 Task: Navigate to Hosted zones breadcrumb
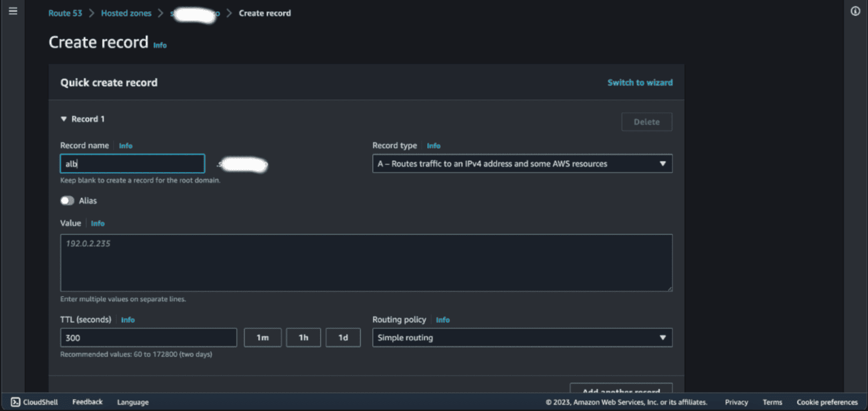[x=126, y=12]
